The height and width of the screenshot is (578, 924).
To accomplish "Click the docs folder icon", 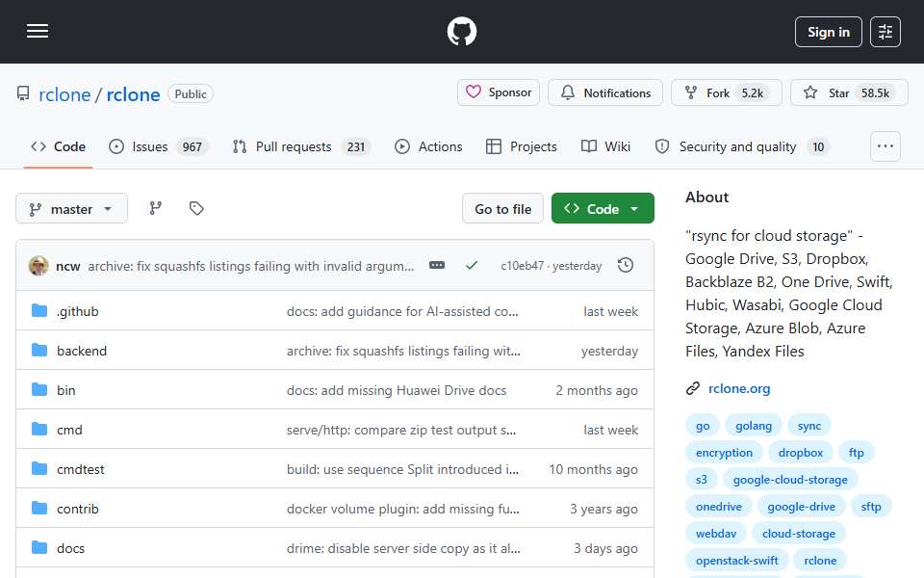I will 39,548.
